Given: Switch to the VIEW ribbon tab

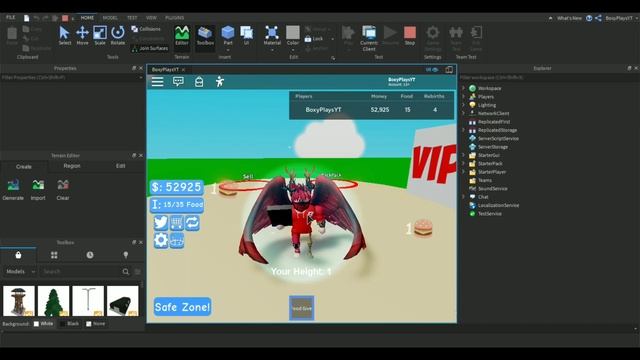Looking at the screenshot, I should coord(151,18).
